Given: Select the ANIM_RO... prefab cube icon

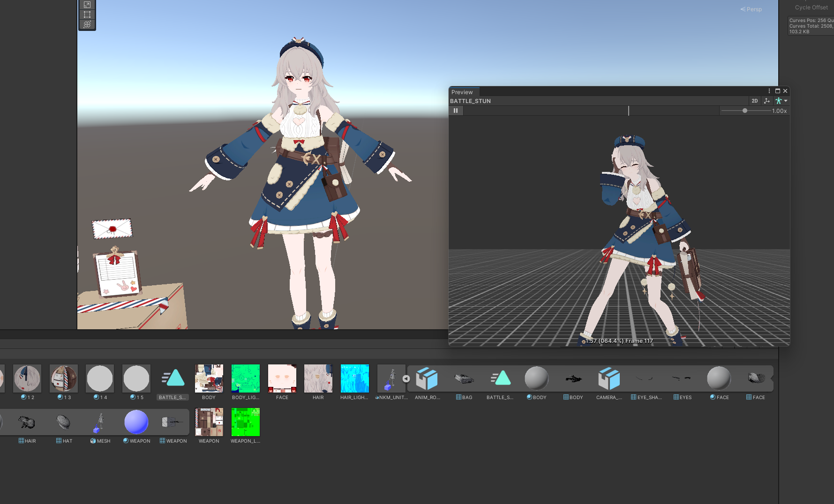Looking at the screenshot, I should pos(427,378).
